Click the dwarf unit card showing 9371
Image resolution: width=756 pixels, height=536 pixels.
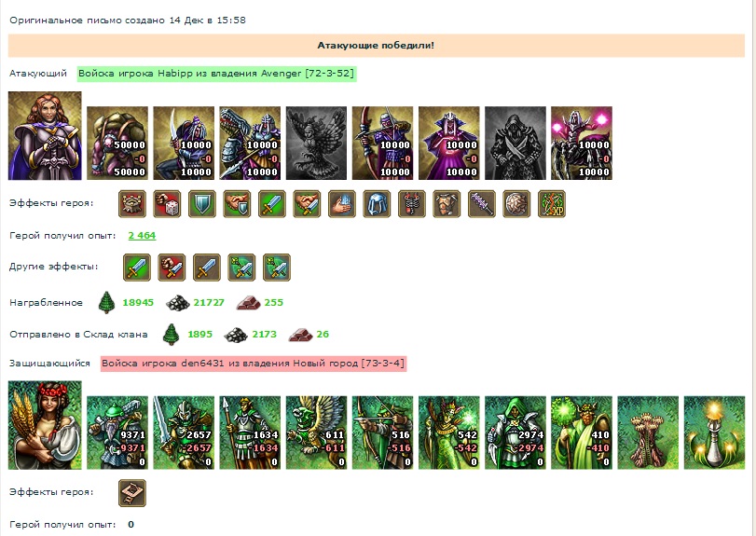[117, 433]
